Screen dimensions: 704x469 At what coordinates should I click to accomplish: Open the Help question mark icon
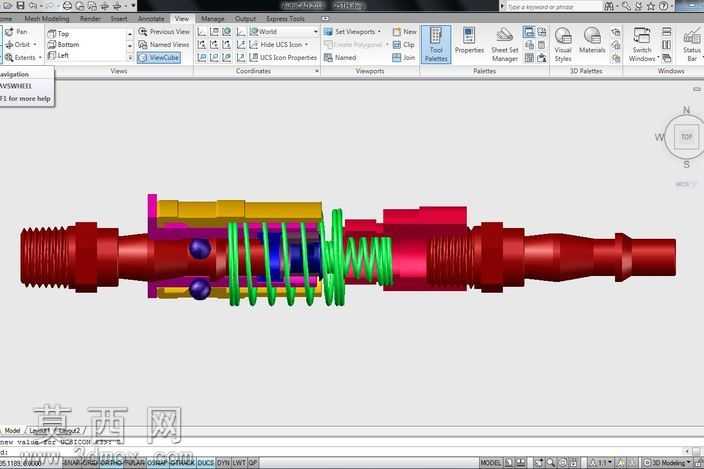pyautogui.click(x=663, y=6)
